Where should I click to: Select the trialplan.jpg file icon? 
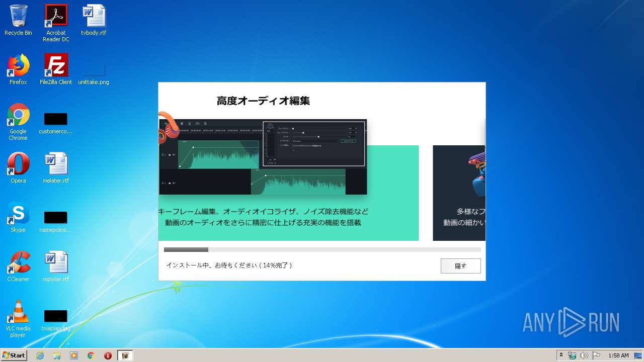pyautogui.click(x=56, y=320)
